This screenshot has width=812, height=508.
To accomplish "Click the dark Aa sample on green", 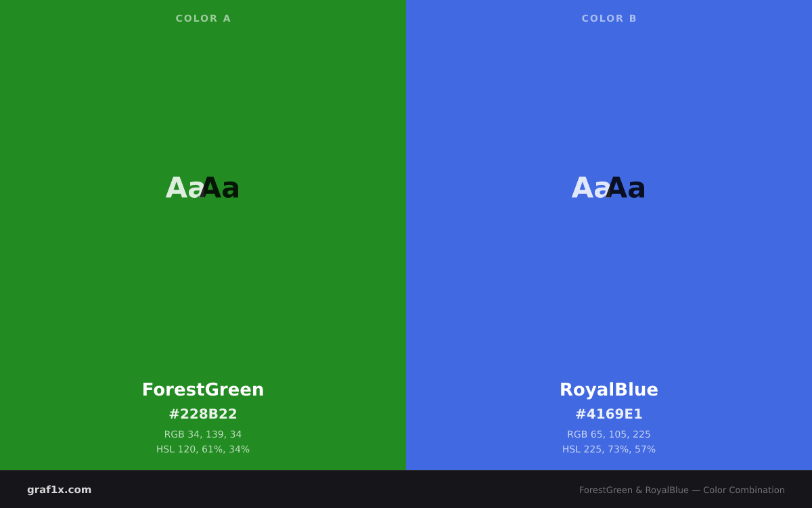I will point(221,188).
